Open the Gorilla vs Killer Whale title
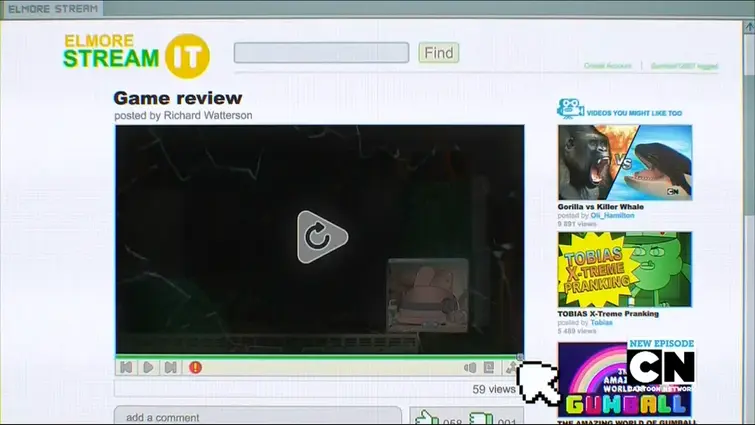 (600, 206)
